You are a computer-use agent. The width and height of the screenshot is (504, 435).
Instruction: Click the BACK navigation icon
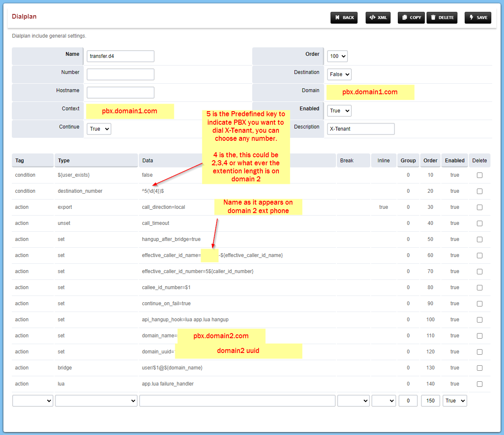coord(344,17)
